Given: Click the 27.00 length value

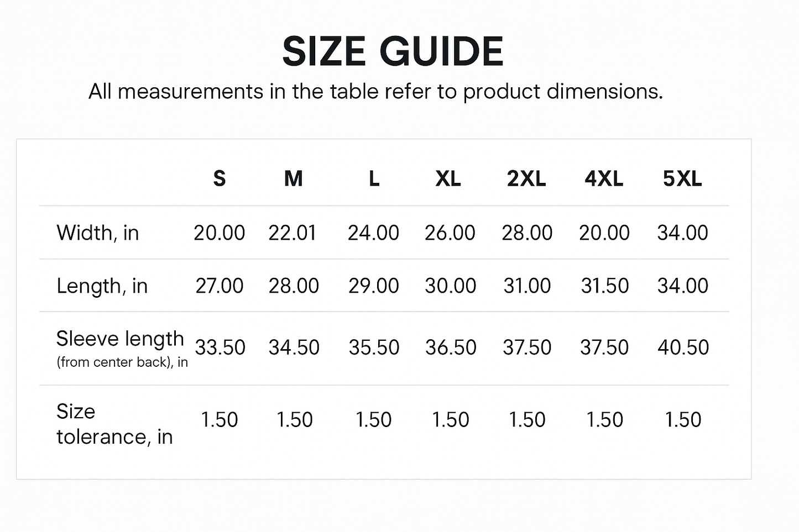Looking at the screenshot, I should 220,286.
